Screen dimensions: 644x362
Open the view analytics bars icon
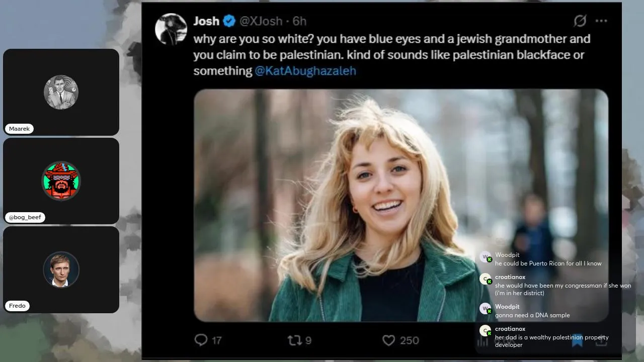pos(482,341)
